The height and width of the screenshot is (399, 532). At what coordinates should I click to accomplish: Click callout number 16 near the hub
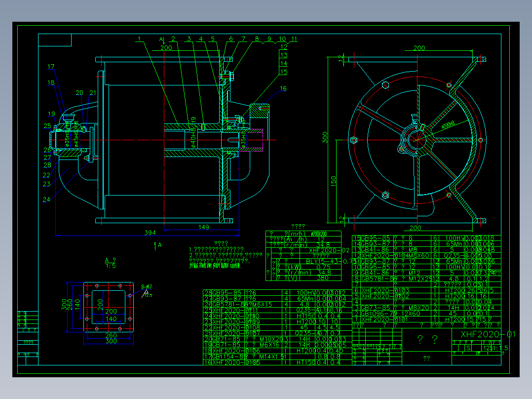[x=283, y=88]
